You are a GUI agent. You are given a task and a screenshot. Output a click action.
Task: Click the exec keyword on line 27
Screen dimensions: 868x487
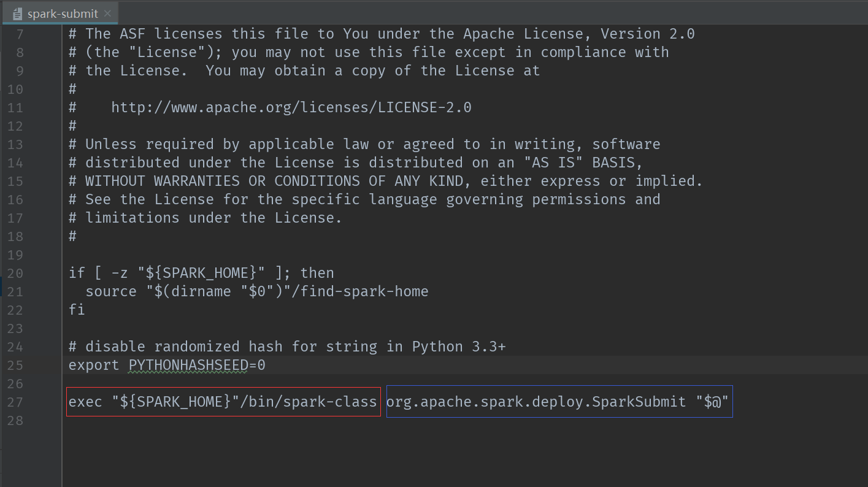[85, 402]
